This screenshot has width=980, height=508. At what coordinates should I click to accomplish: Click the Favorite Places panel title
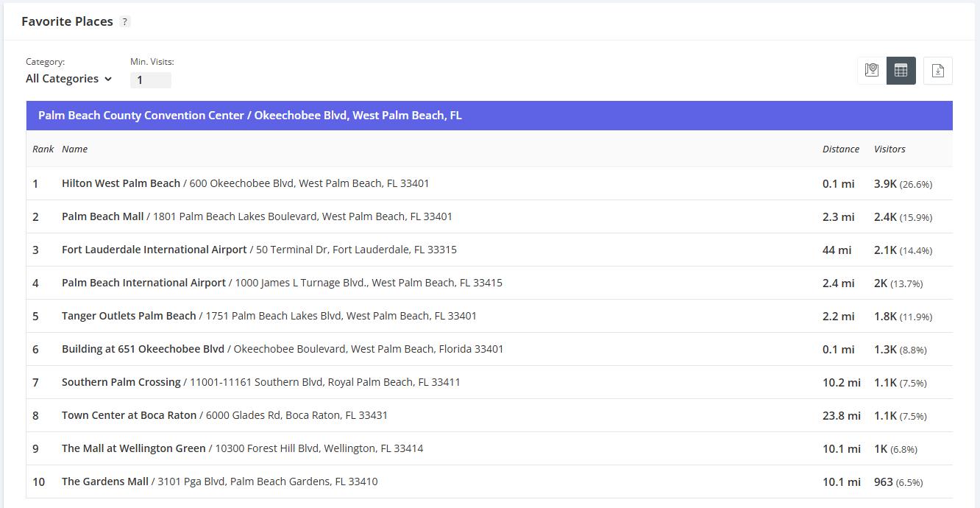click(67, 21)
